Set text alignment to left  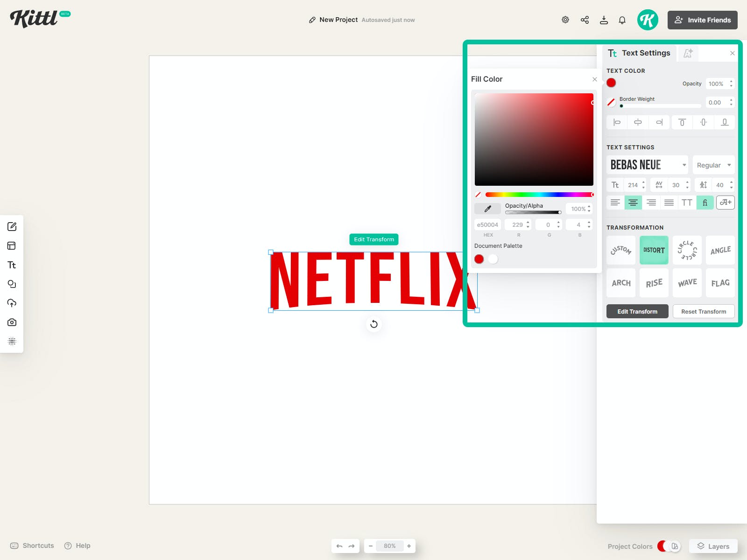(615, 203)
